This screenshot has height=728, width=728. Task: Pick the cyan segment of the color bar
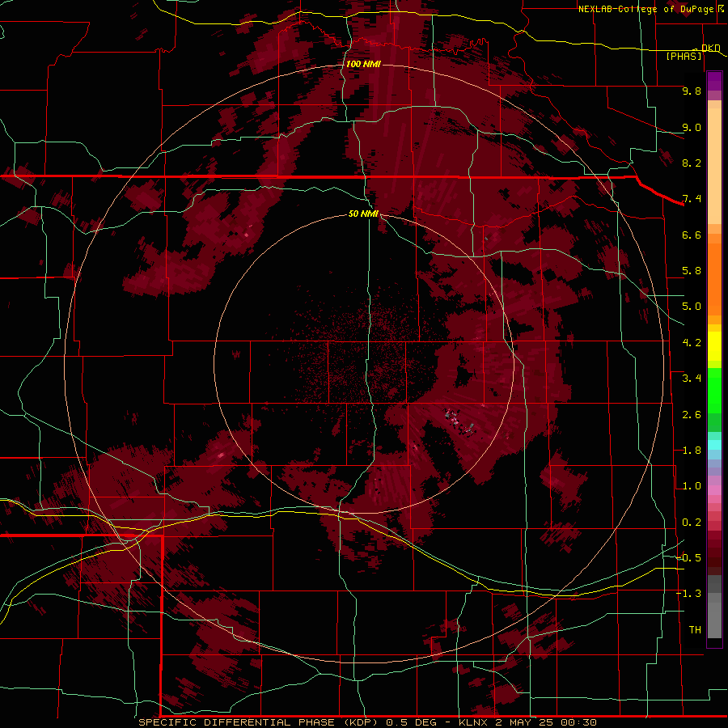714,445
